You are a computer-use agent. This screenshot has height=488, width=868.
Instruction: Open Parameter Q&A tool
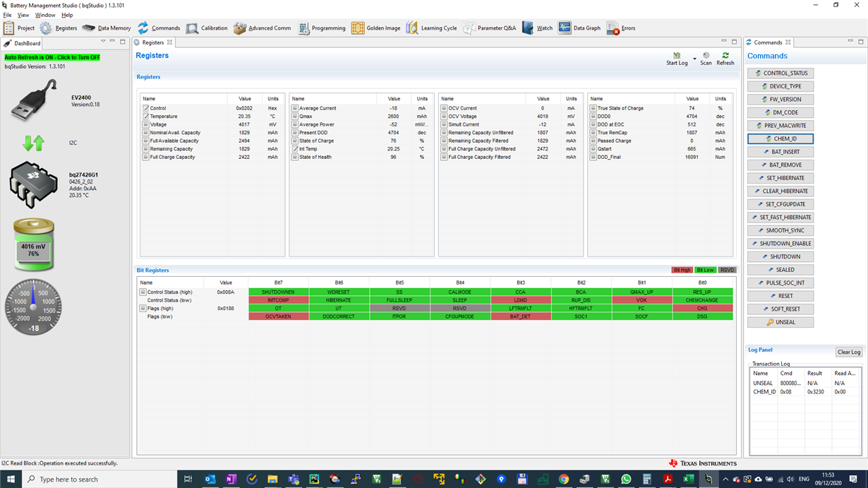point(490,28)
